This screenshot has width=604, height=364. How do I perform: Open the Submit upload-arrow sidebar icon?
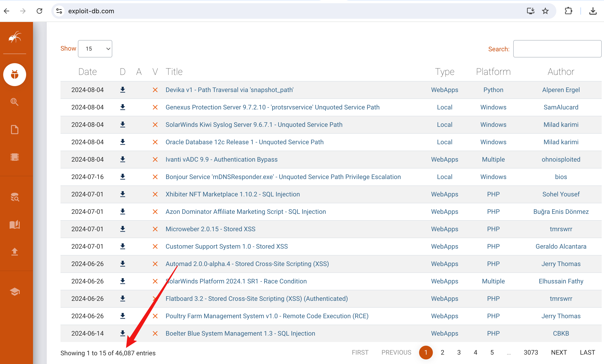click(15, 252)
